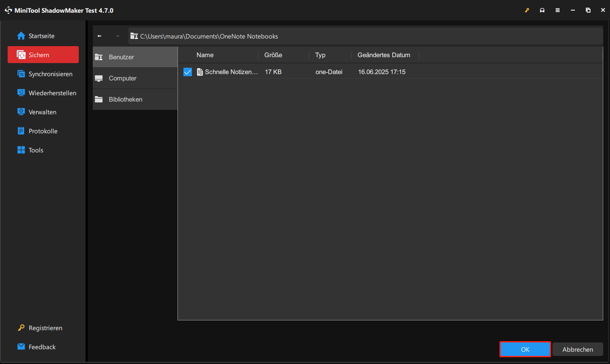
Task: Click the Tools grid icon
Action: click(x=21, y=150)
